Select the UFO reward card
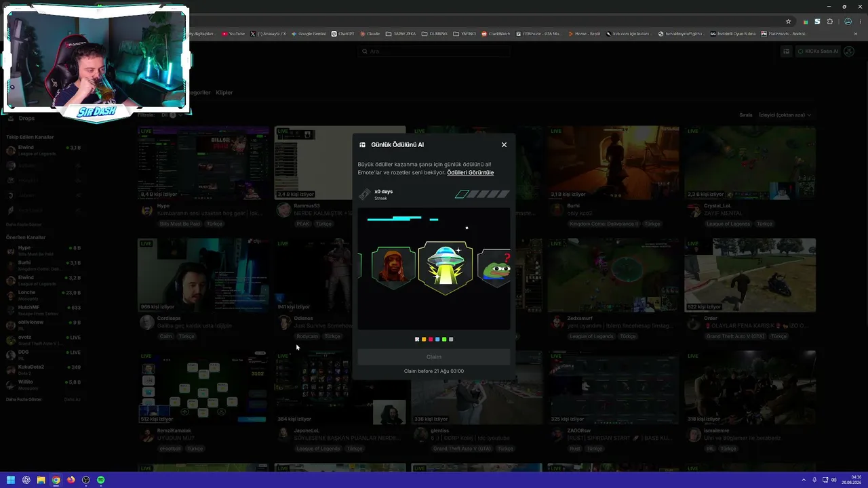This screenshot has height=488, width=868. [x=446, y=267]
